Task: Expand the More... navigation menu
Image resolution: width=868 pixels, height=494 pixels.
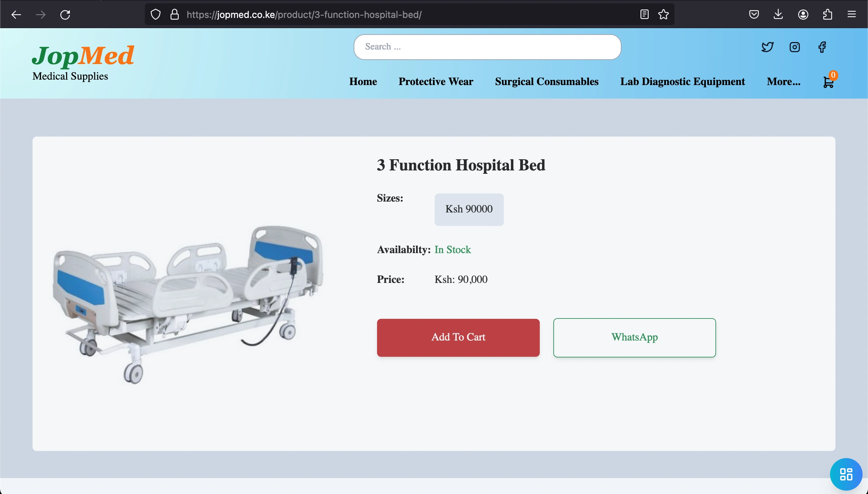Action: point(783,81)
